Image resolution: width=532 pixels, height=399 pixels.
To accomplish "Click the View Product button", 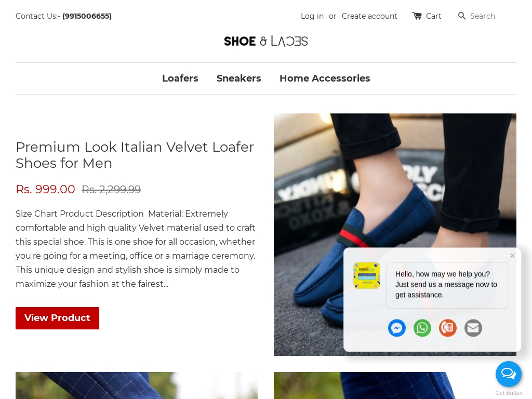I will 57,318.
